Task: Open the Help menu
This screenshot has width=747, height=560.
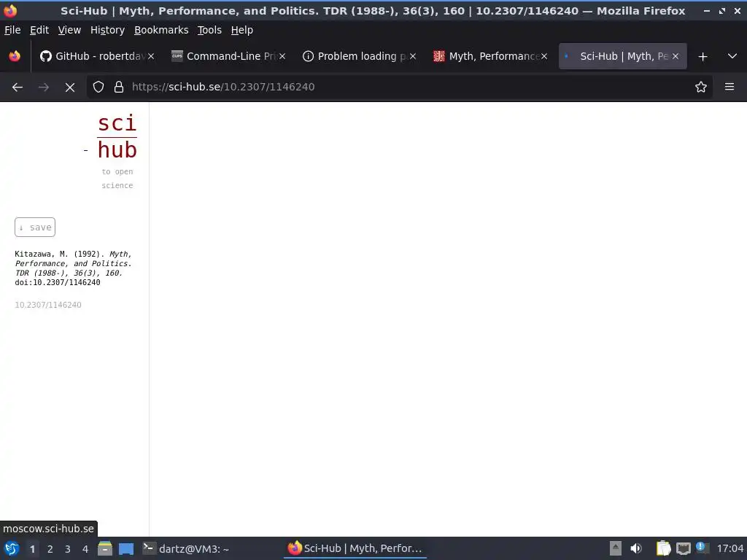Action: pyautogui.click(x=242, y=30)
